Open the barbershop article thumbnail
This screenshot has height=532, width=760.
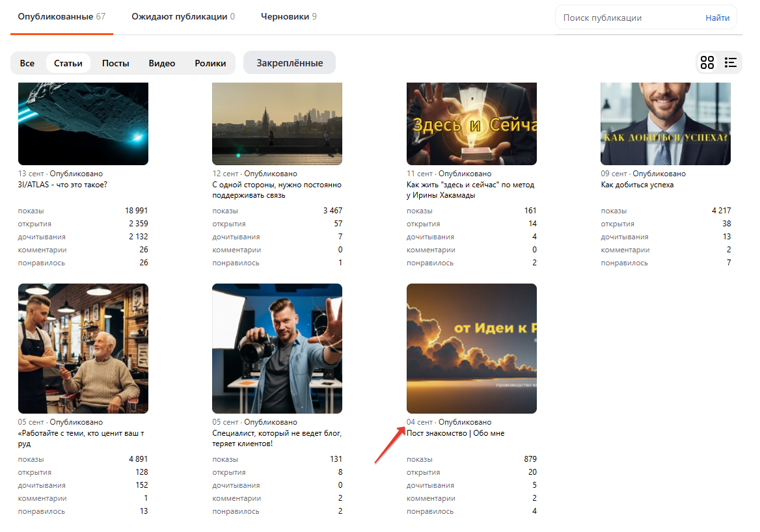83,349
